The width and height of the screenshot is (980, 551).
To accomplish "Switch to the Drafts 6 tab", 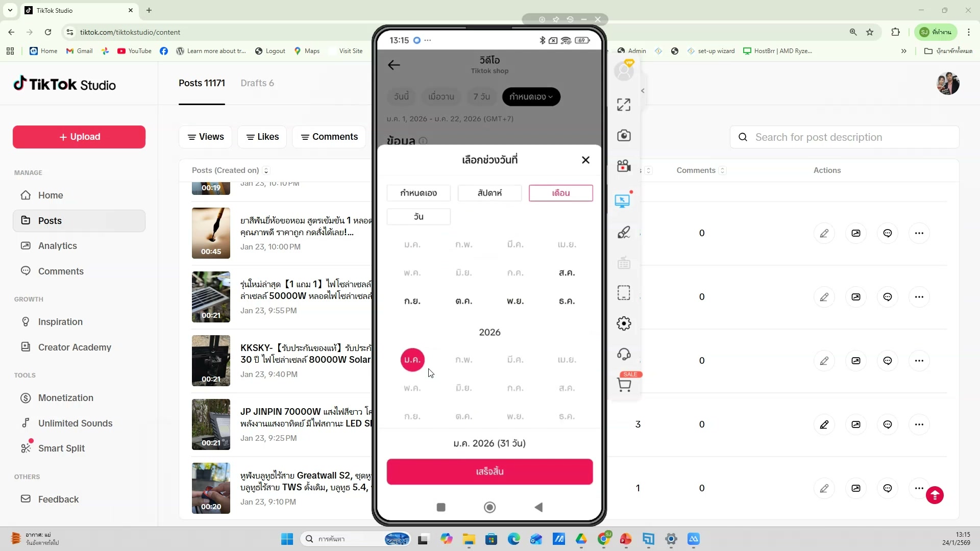I will click(257, 83).
